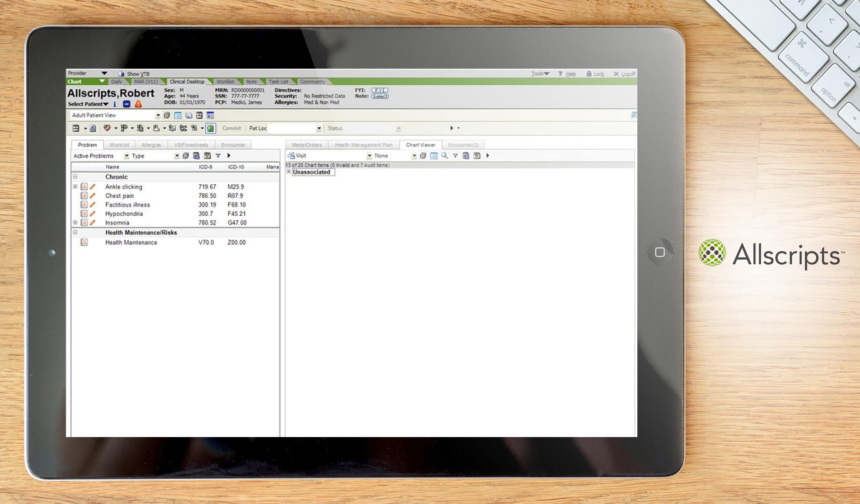Click the Rx prescription icon in the clinical toolbar
This screenshot has height=504, width=860.
[x=123, y=128]
